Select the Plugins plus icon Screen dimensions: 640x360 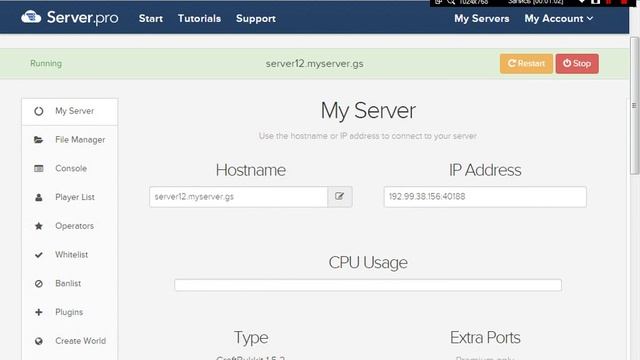(x=39, y=312)
